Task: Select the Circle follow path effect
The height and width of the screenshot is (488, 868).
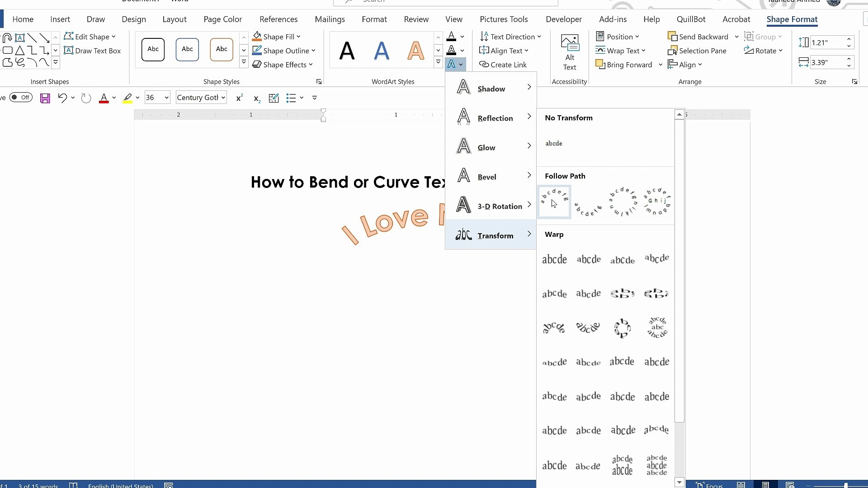Action: 623,202
